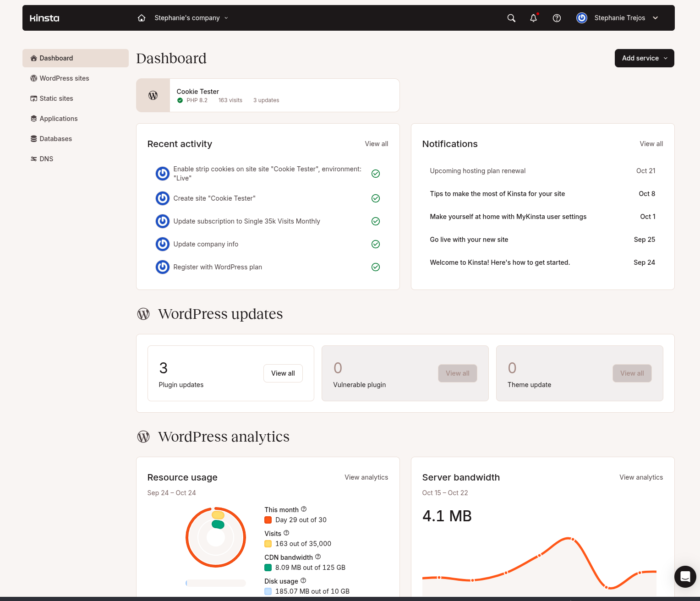Click the Databases sidebar icon
The height and width of the screenshot is (601, 700).
(33, 138)
